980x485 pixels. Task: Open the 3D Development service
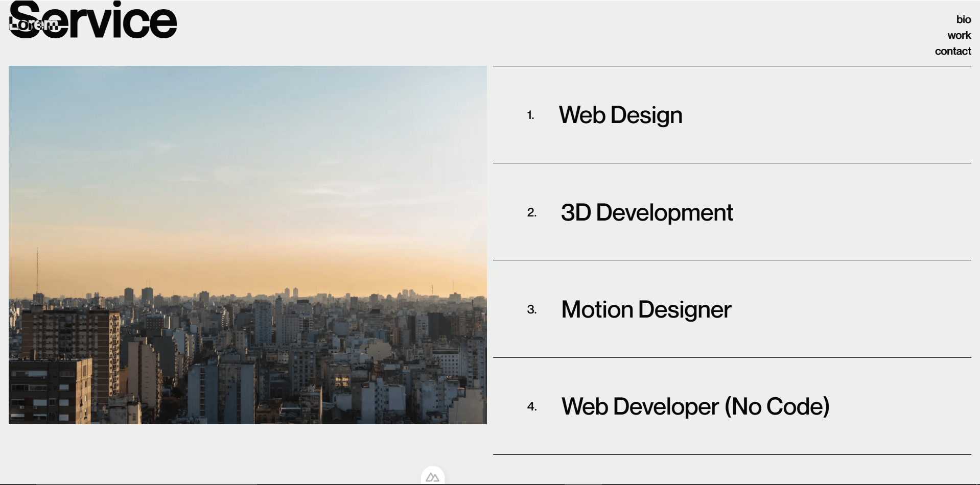[x=646, y=212]
